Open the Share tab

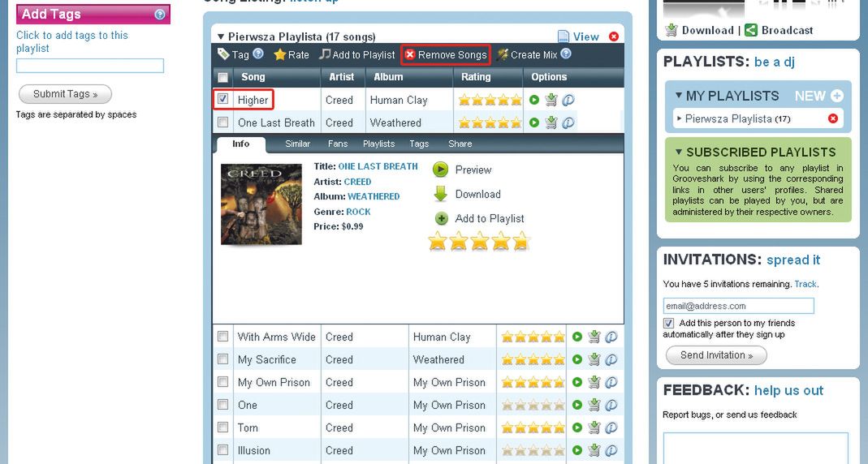(x=460, y=144)
